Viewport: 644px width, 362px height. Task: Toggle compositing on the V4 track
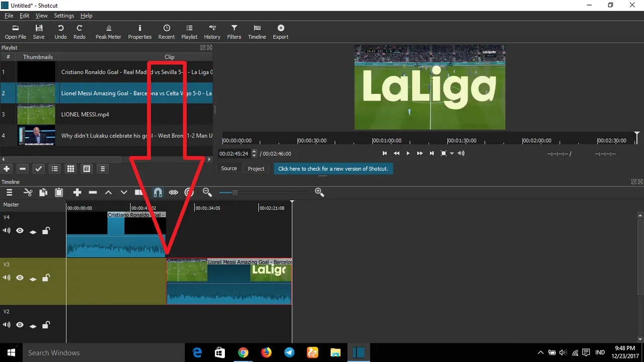(x=33, y=231)
